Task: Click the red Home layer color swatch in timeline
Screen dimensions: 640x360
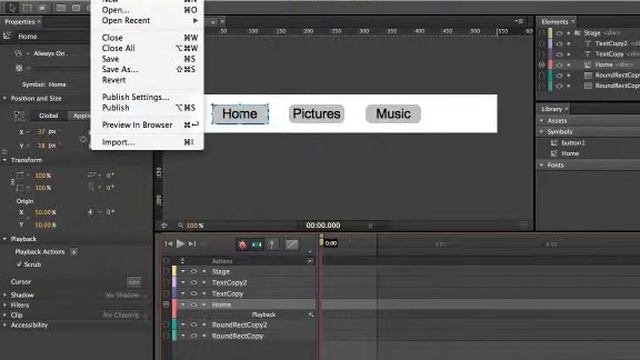Action: tap(174, 308)
